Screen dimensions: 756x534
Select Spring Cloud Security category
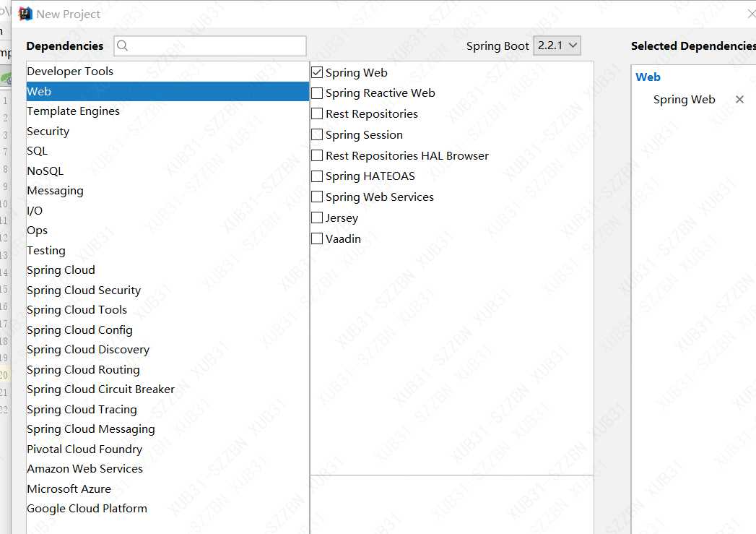168,290
